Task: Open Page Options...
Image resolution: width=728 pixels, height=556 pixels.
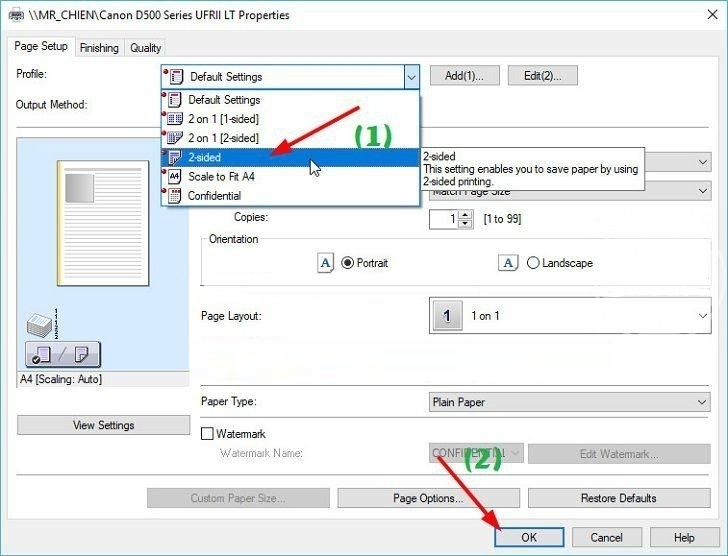Action: coord(429,498)
